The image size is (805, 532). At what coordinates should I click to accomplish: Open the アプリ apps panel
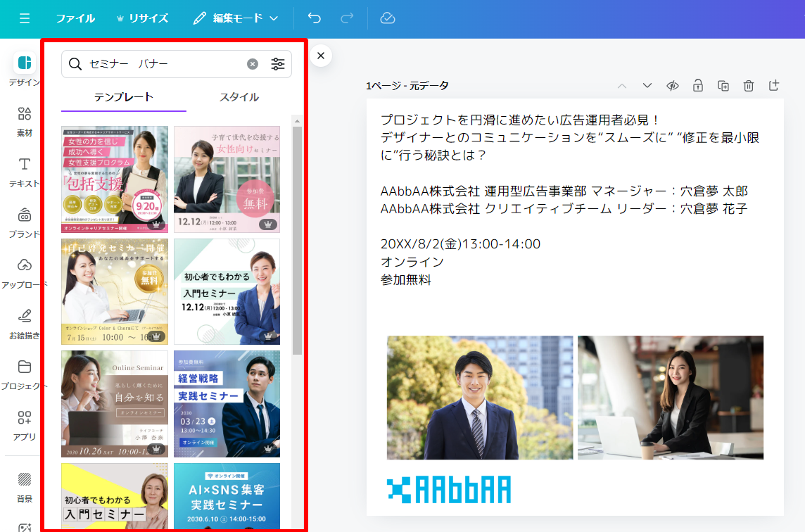click(24, 425)
